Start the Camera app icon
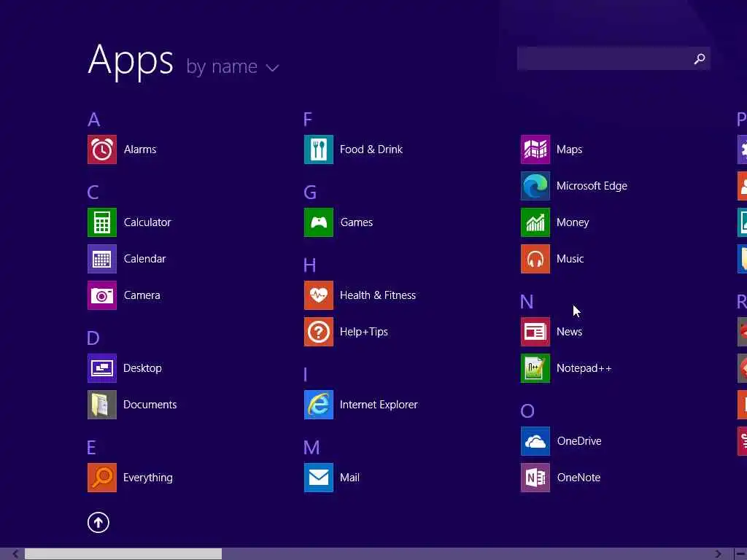The width and height of the screenshot is (747, 560). (x=102, y=295)
